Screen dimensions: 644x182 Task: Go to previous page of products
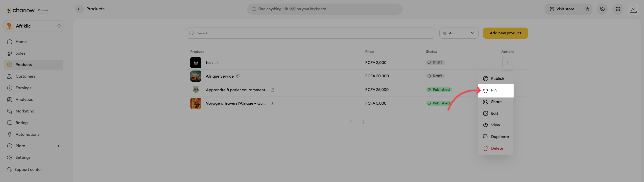pyautogui.click(x=351, y=122)
